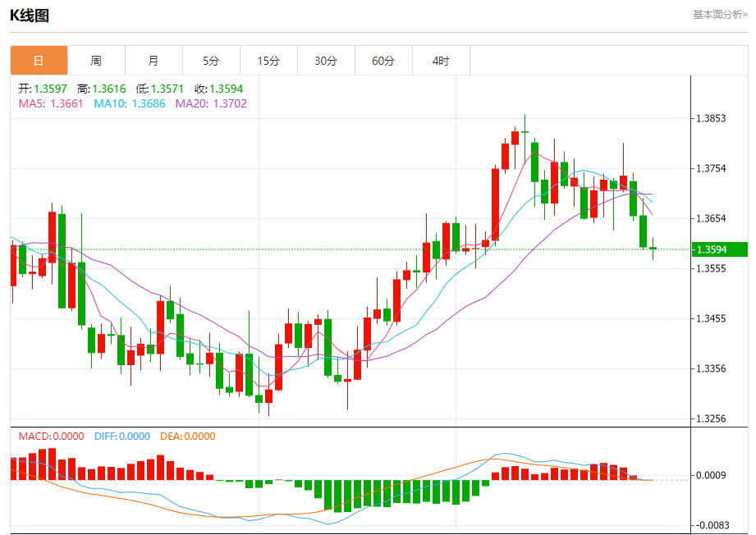The height and width of the screenshot is (535, 756).
Task: Click the 1.3356 price axis label
Action: coord(711,368)
